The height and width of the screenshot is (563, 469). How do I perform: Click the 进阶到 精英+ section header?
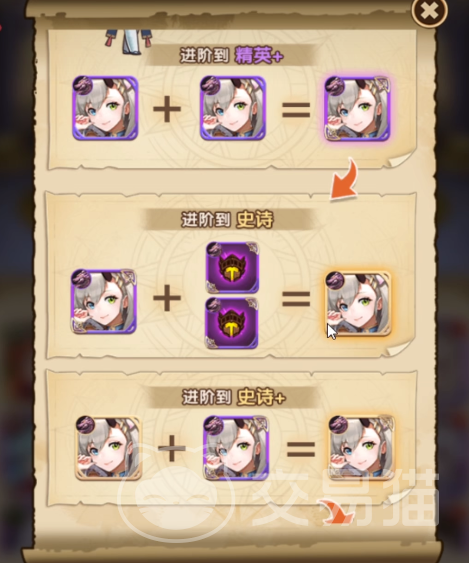pyautogui.click(x=232, y=56)
